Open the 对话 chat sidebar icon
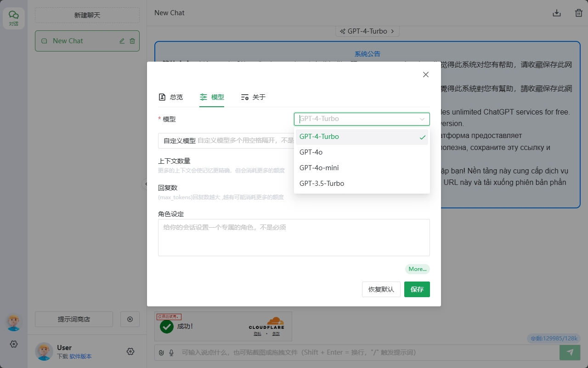588x368 pixels. 14,18
